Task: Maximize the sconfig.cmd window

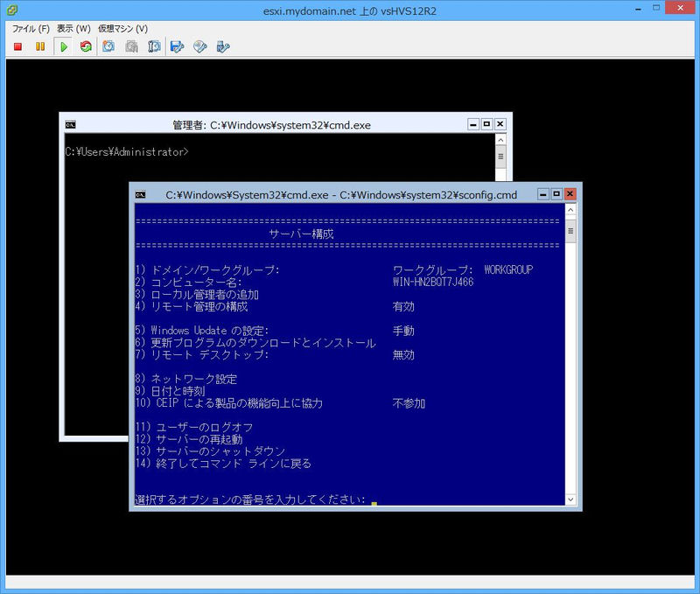Action: pyautogui.click(x=556, y=194)
